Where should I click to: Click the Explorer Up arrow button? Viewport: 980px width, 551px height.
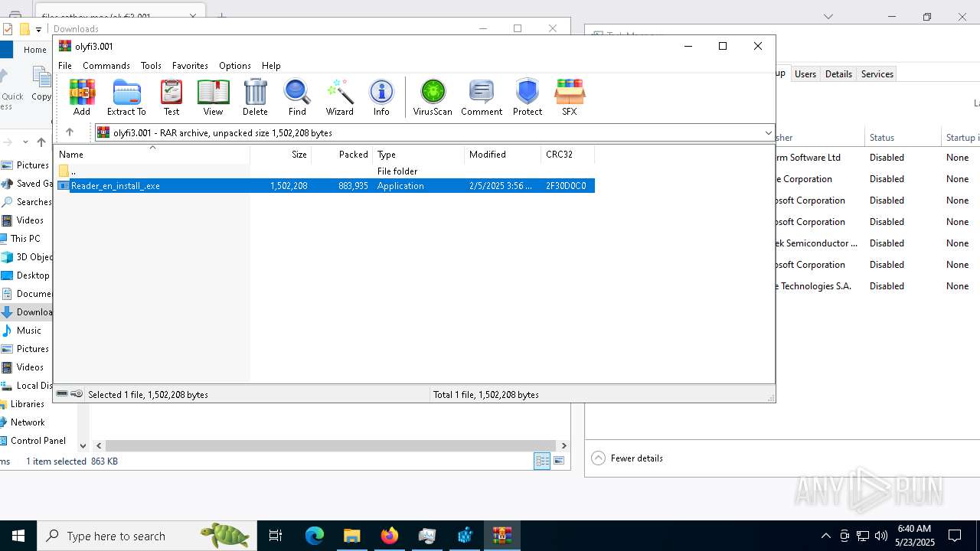click(x=41, y=142)
